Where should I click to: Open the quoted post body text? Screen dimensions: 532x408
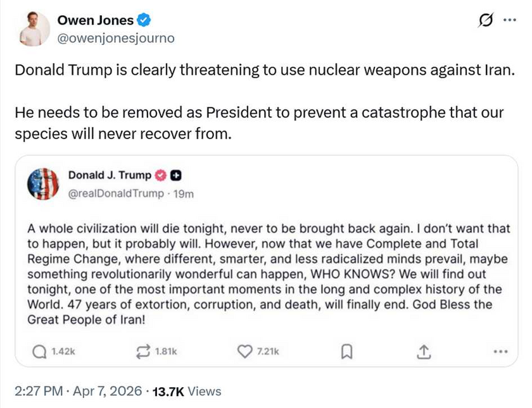[266, 274]
